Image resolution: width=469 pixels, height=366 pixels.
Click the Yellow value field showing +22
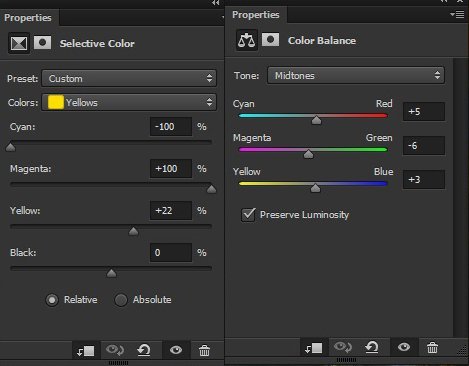[171, 210]
